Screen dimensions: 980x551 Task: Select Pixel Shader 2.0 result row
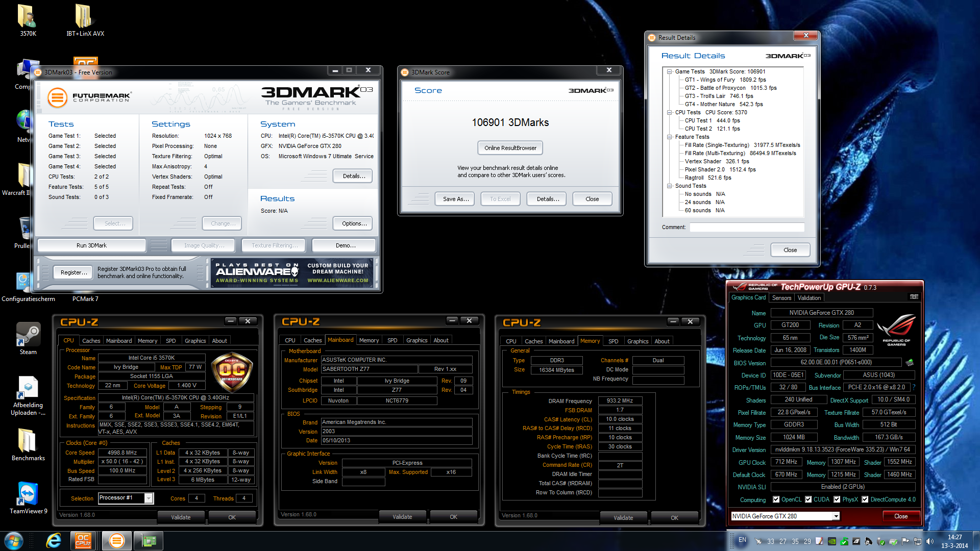pos(720,169)
